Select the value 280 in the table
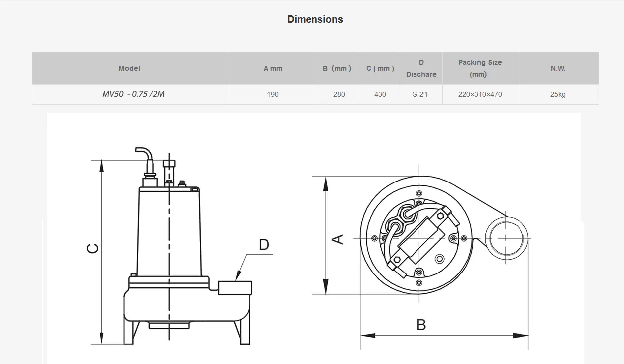Screen dimensions: 624x364 pyautogui.click(x=338, y=94)
